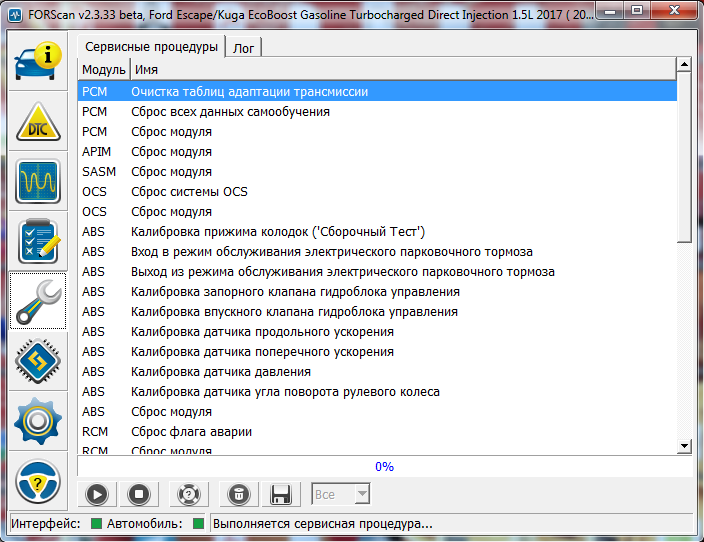Click the lifebuoy help button

pos(189,494)
